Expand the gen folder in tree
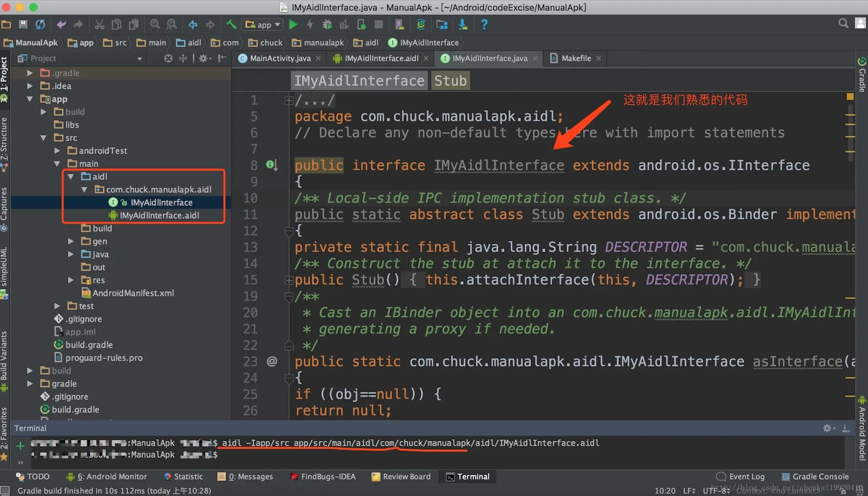This screenshot has width=868, height=496. click(71, 241)
